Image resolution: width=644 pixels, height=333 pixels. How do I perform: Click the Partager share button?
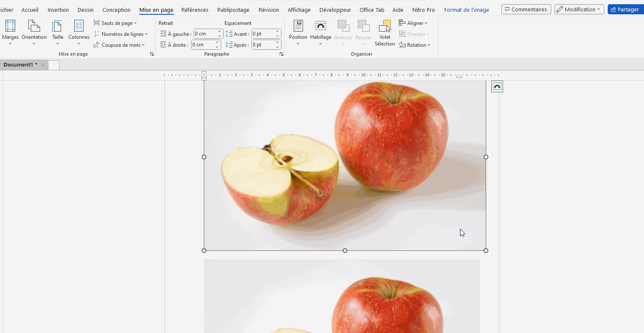tap(625, 9)
